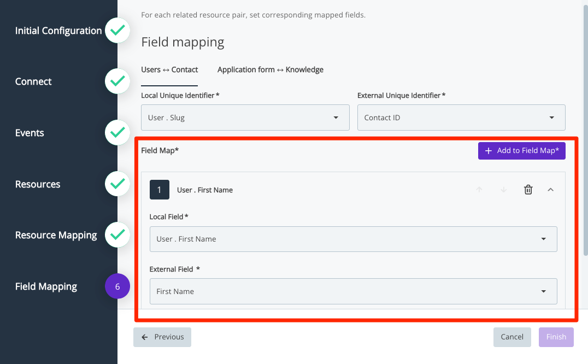Click the step 6 Field Mapping badge
588x364 pixels.
coord(117,286)
